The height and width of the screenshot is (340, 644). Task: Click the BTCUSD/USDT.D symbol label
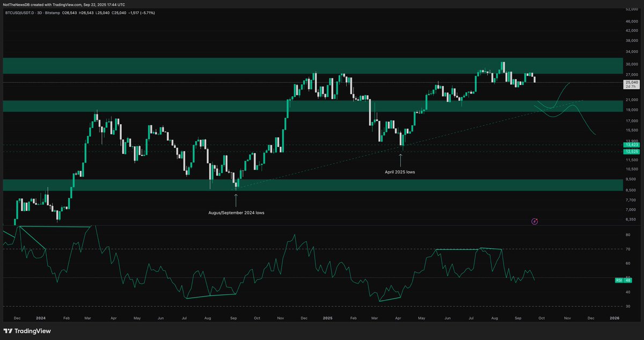pyautogui.click(x=19, y=13)
